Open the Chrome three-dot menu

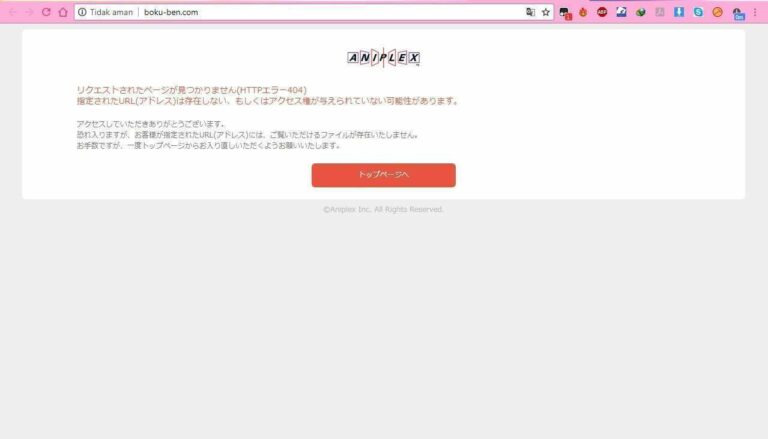(x=755, y=12)
